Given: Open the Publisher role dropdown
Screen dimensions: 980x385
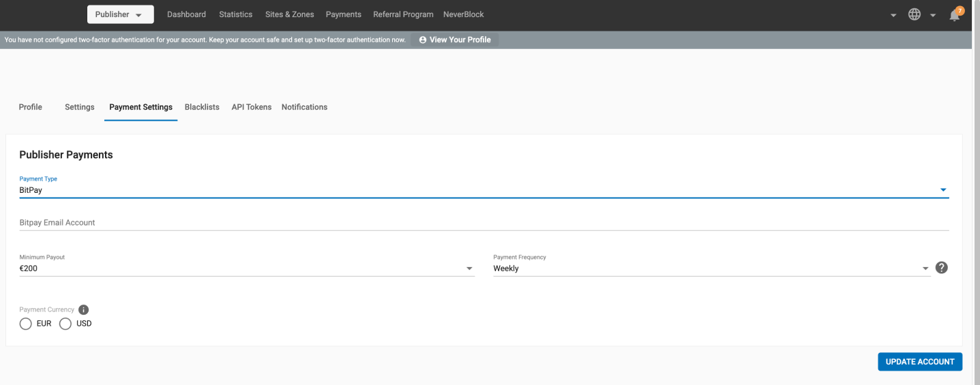Looking at the screenshot, I should pos(120,14).
